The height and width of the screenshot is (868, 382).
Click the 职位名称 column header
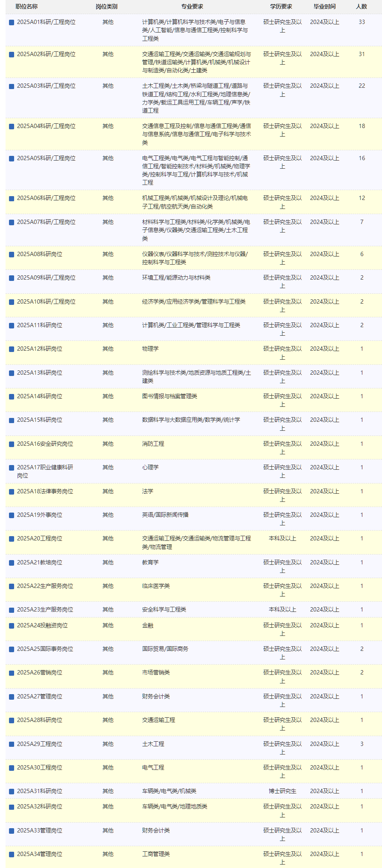coord(27,6)
